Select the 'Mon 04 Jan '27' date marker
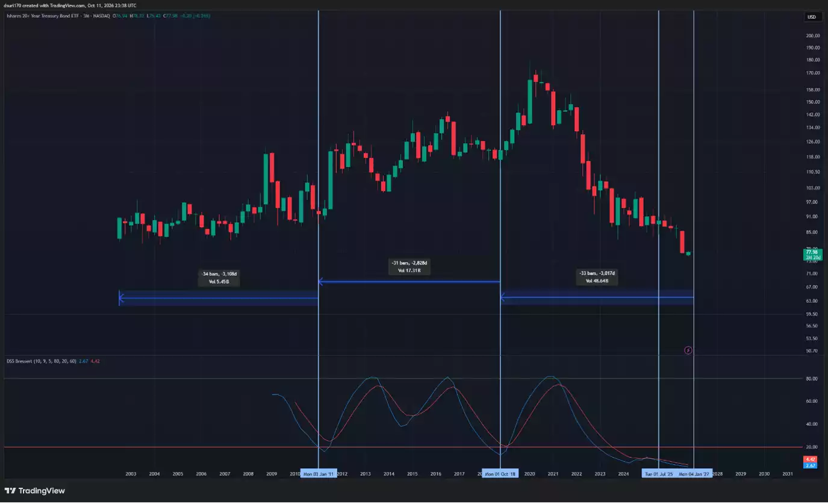 coord(694,474)
